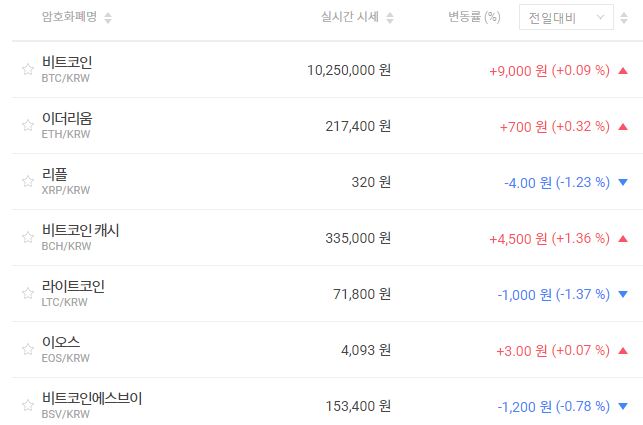
Task: Sort by real-time price column arrows
Action: [x=390, y=18]
